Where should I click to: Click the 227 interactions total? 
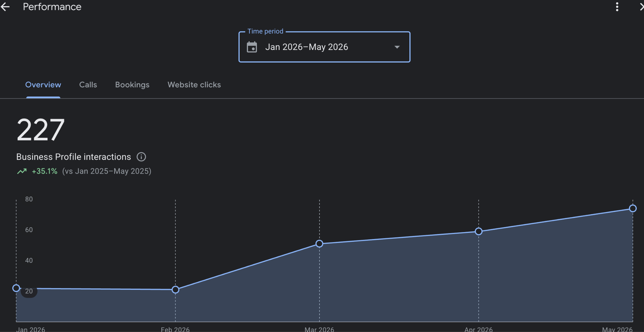[40, 130]
